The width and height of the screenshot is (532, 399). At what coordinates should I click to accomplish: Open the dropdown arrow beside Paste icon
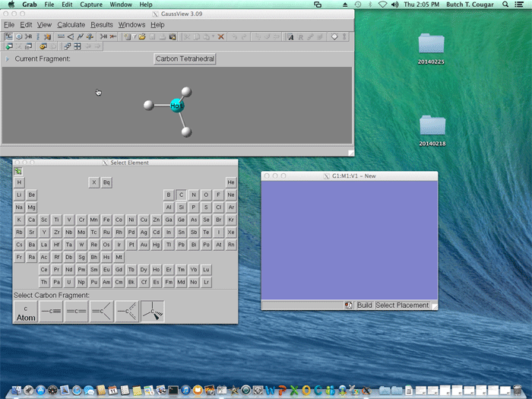coord(214,36)
